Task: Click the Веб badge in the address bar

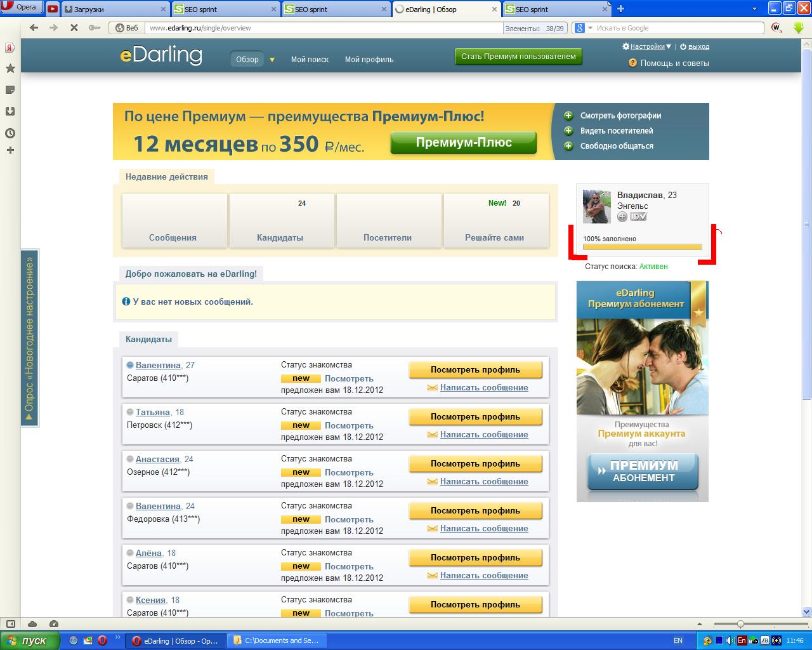Action: coord(126,28)
